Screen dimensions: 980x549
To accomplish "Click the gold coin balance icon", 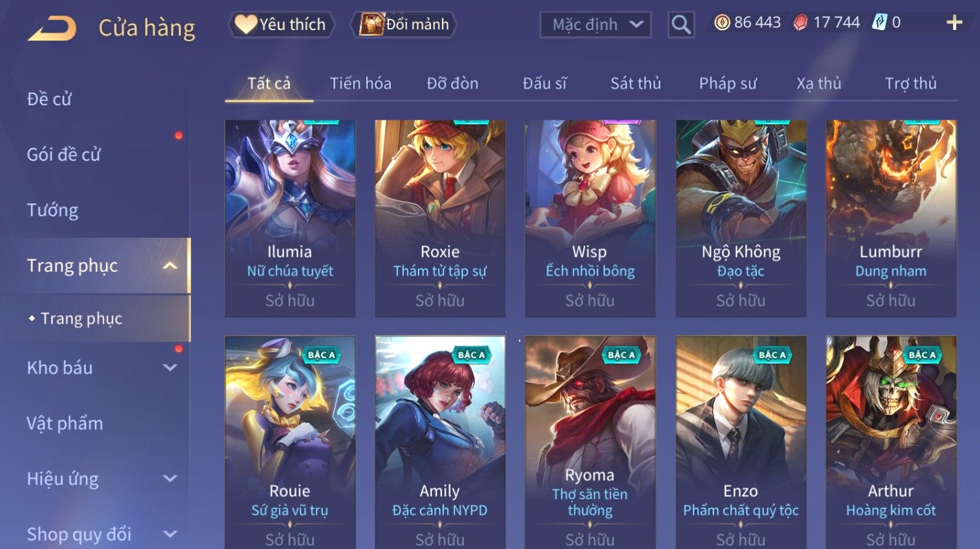I will pyautogui.click(x=721, y=23).
